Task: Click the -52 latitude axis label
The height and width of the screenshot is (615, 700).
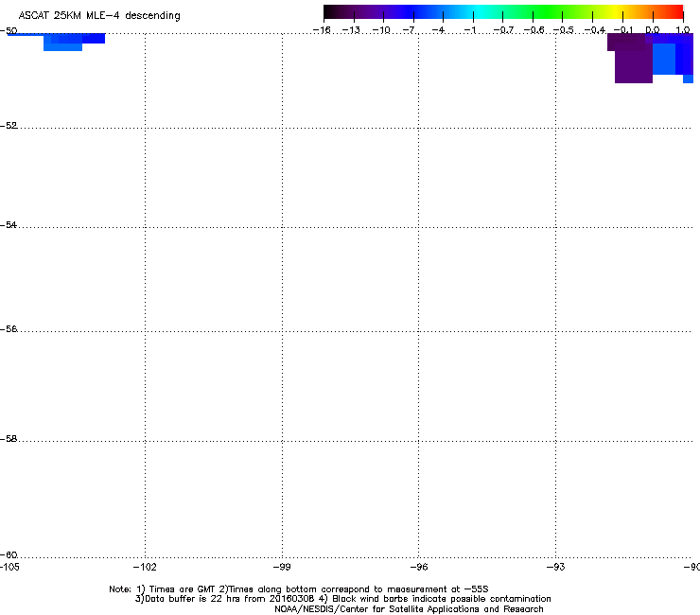Action: point(9,126)
